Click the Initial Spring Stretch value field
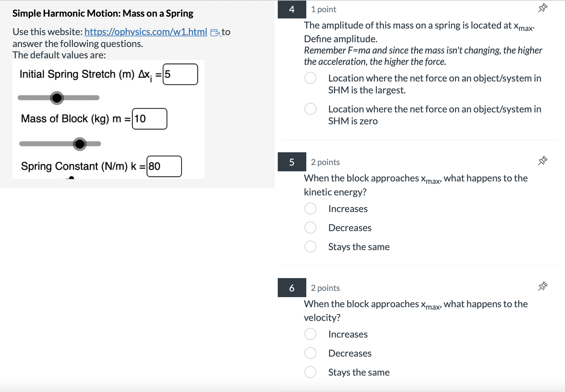 click(x=180, y=74)
